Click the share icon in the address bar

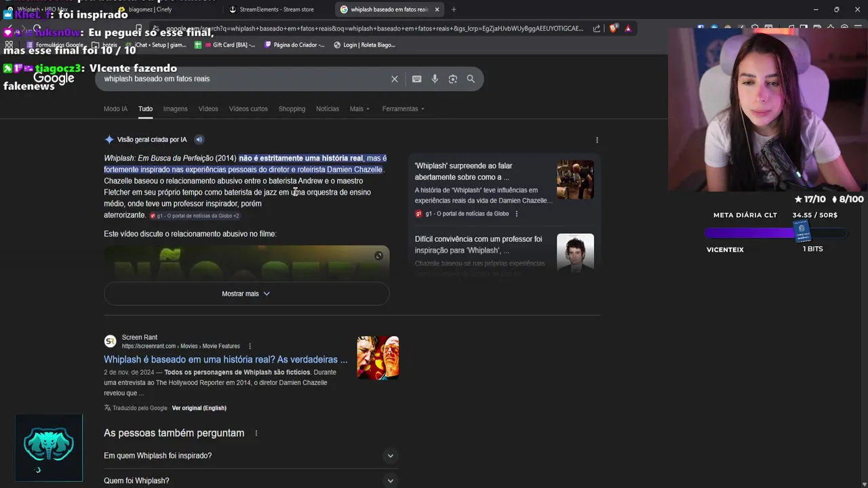click(x=597, y=28)
